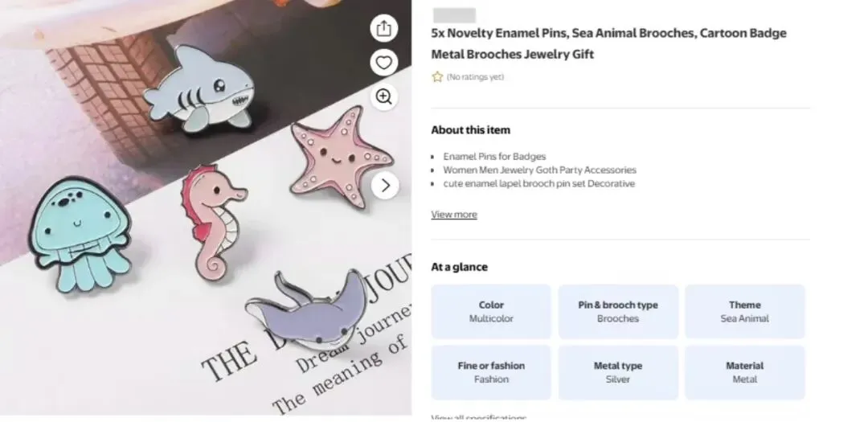Go to next product image arrow
868x422 pixels.
point(385,186)
